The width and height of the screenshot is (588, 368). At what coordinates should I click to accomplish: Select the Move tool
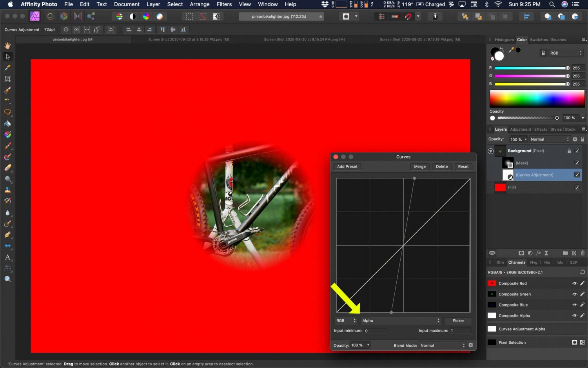pos(7,56)
